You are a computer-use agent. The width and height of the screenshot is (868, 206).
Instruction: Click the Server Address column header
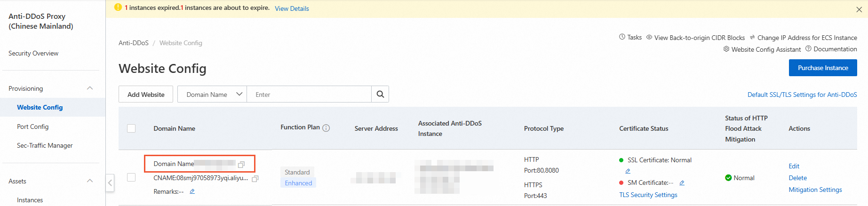point(376,128)
